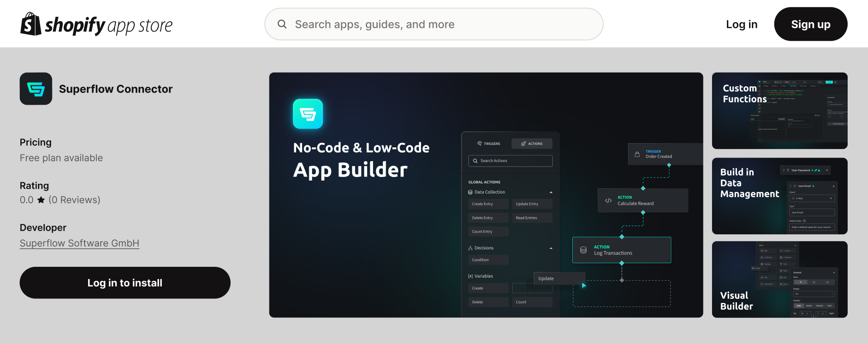Click the Rating heading
Viewport: 868px width, 344px height.
34,186
